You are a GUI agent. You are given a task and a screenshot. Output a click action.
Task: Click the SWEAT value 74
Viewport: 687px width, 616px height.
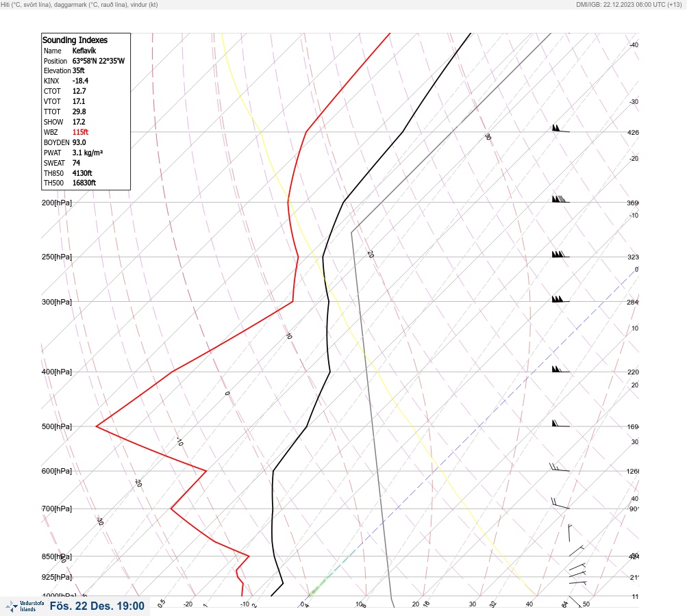[x=76, y=162]
